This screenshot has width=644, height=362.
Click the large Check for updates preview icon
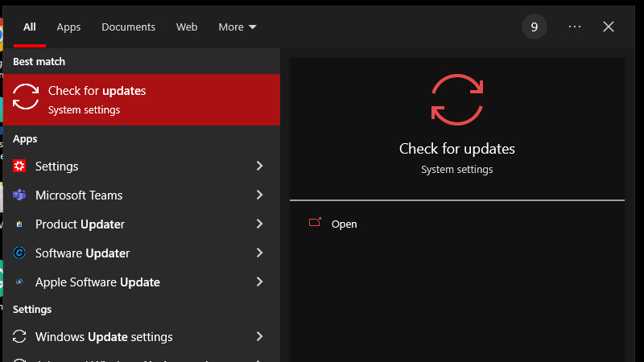point(457,100)
